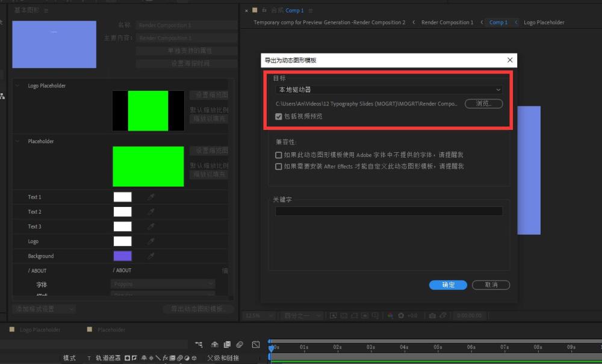Cancel the dialog with 取消
The height and width of the screenshot is (364, 602).
[x=491, y=285]
